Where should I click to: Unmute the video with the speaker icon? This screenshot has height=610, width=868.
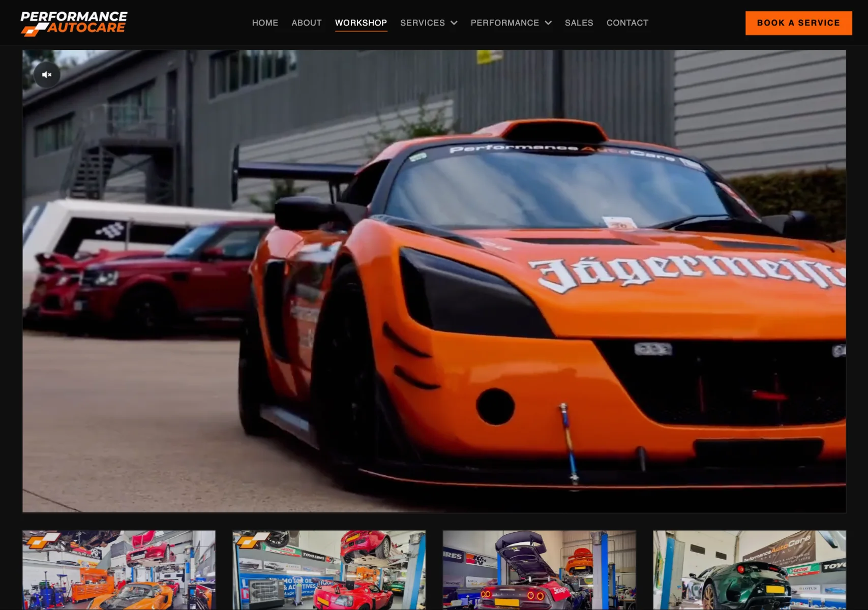click(47, 75)
